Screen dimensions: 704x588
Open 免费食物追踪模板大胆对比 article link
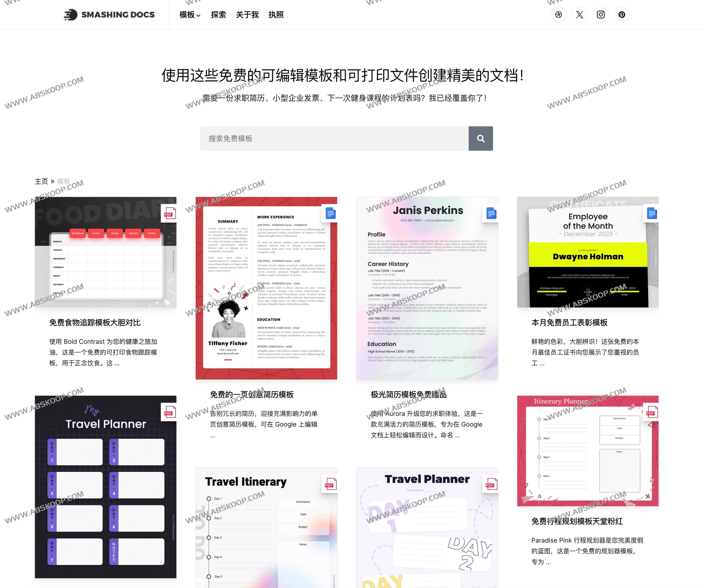(95, 322)
